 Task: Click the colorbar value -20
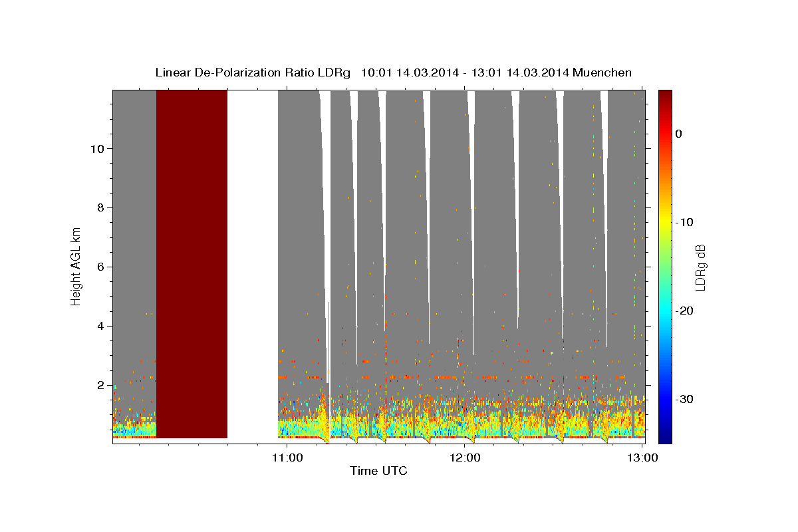click(684, 311)
